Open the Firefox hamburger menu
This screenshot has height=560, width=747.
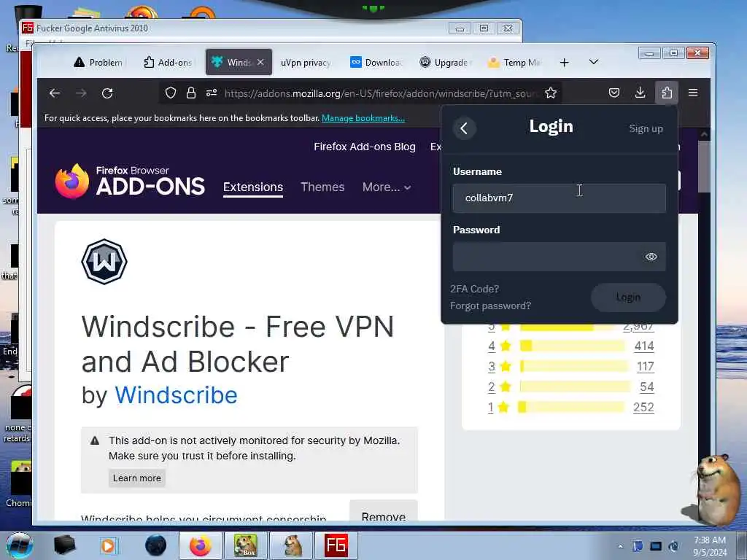pos(693,93)
